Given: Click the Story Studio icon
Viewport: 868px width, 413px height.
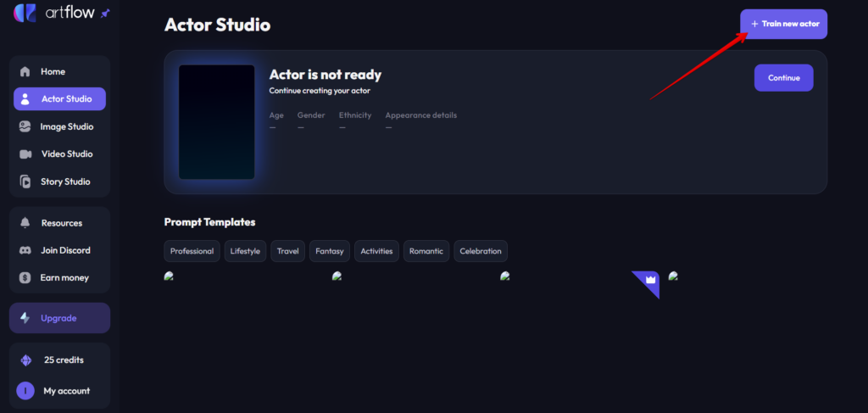Looking at the screenshot, I should coord(25,181).
